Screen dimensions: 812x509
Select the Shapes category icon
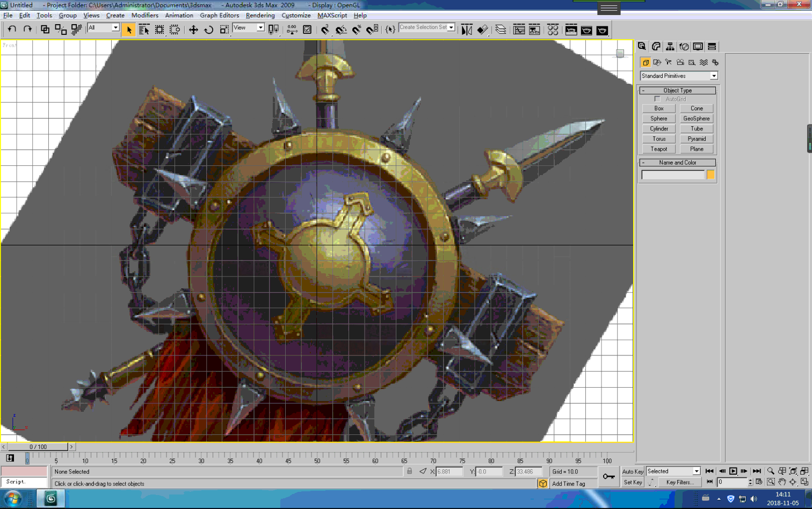657,62
